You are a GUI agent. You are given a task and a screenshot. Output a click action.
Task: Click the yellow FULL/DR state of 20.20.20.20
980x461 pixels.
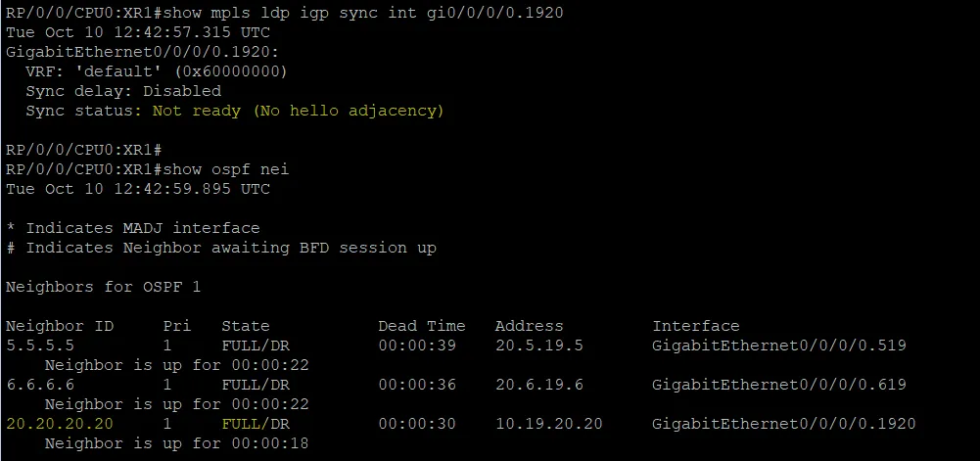pos(256,424)
